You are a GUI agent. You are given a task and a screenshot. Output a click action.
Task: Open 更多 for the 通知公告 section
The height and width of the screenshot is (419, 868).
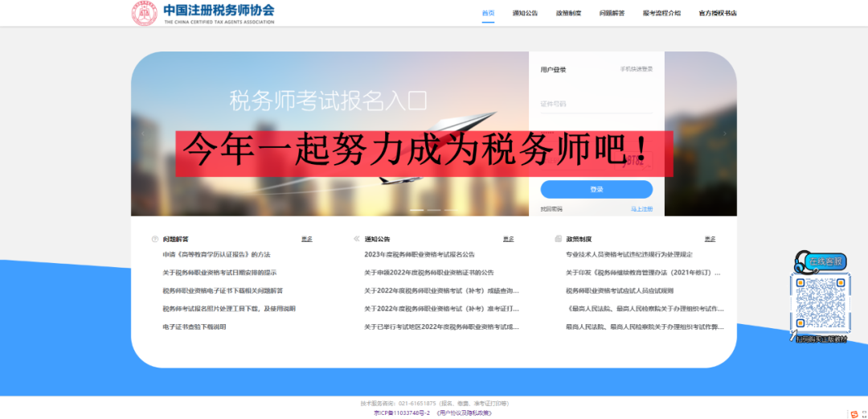(508, 239)
